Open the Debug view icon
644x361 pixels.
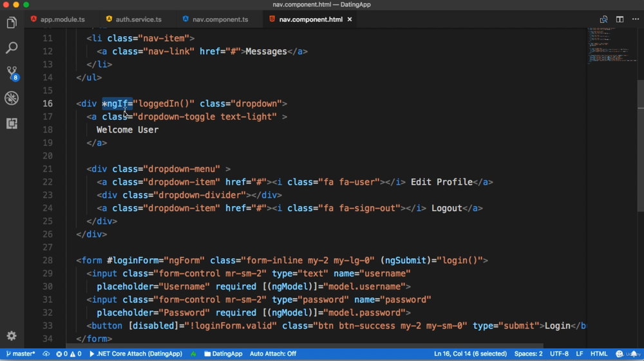[12, 98]
